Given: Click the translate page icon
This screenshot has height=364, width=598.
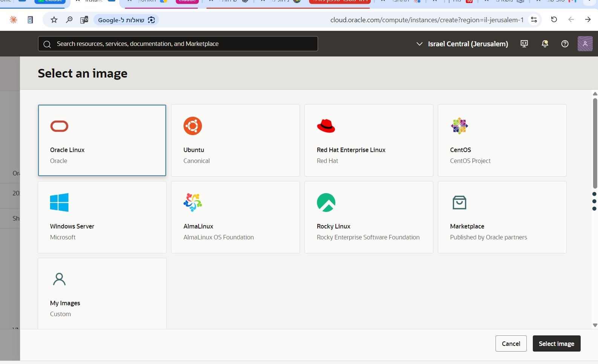Looking at the screenshot, I should click(x=84, y=20).
